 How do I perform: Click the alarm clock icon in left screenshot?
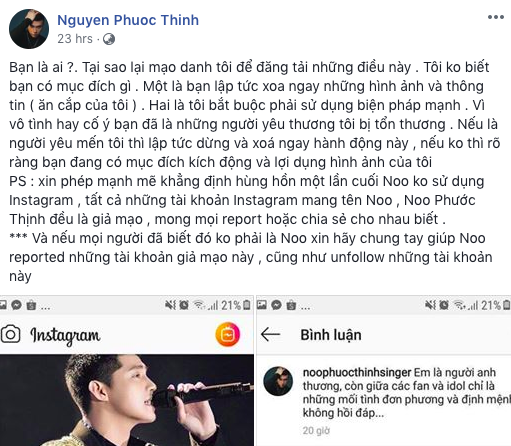[x=184, y=305]
